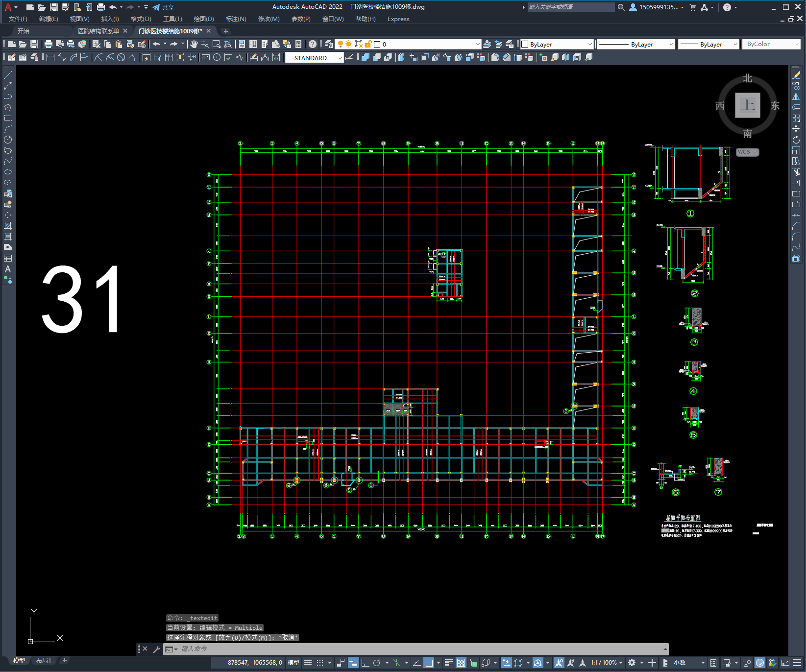The height and width of the screenshot is (672, 806).
Task: Select the Multiline Text A tool
Action: click(x=8, y=269)
